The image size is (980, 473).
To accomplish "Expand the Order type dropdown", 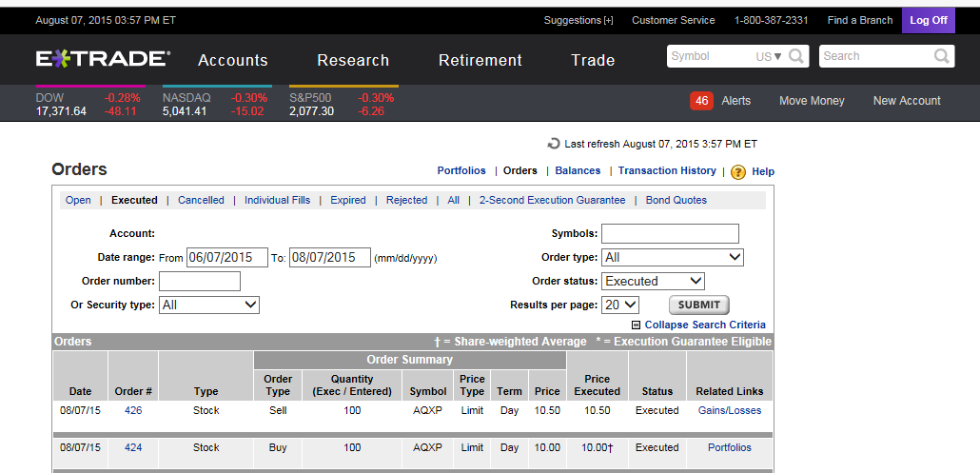I will (672, 257).
